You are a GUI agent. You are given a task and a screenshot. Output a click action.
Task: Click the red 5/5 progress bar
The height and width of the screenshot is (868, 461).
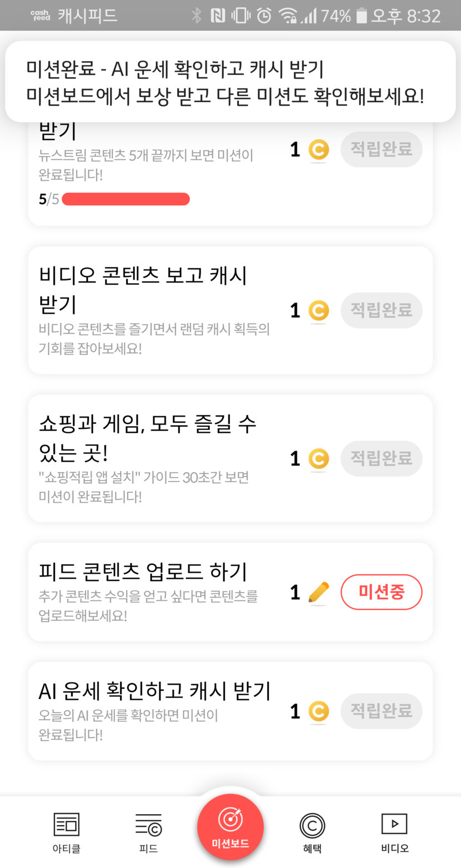(x=126, y=199)
